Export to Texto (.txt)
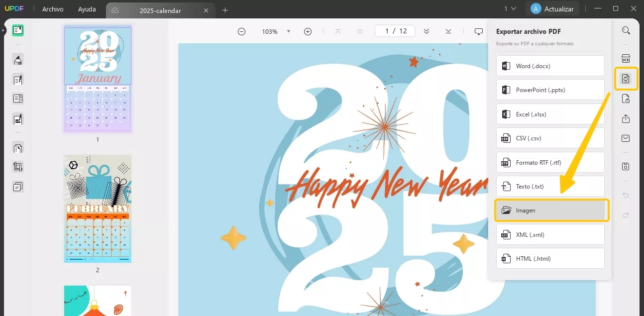The height and width of the screenshot is (316, 644). coord(550,186)
